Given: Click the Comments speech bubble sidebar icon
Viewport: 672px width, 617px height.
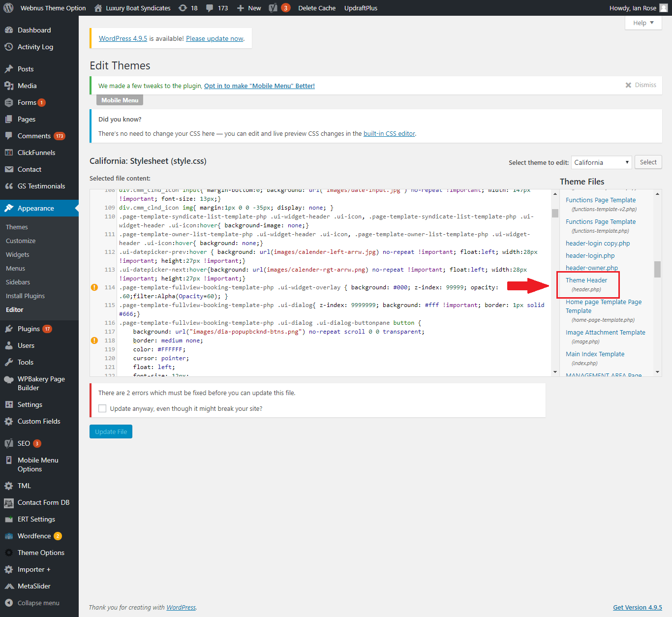Looking at the screenshot, I should point(9,136).
